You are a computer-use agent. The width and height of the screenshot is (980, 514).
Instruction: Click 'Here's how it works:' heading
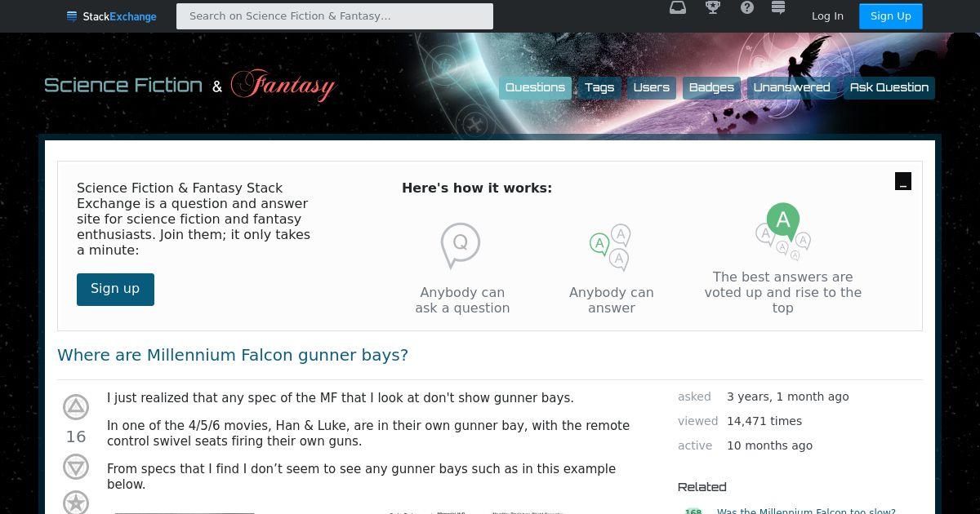tap(477, 188)
